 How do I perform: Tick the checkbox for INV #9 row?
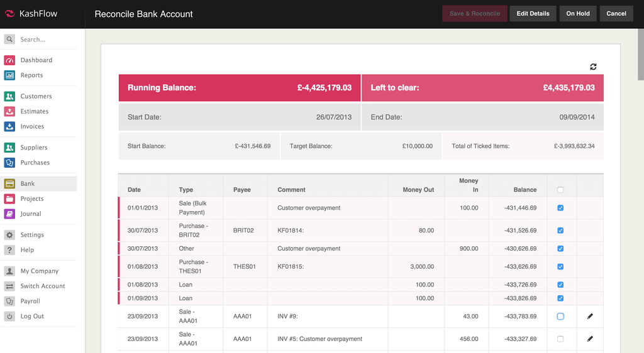[x=560, y=317]
